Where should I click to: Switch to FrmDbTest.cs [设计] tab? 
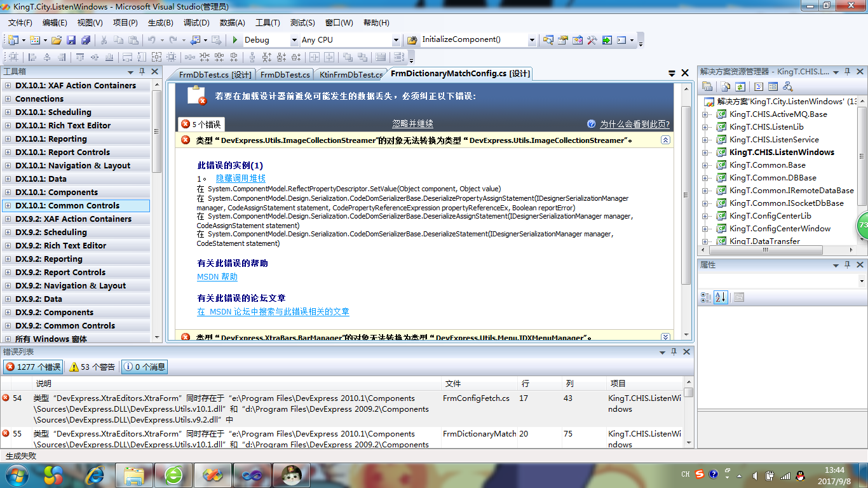pos(215,74)
